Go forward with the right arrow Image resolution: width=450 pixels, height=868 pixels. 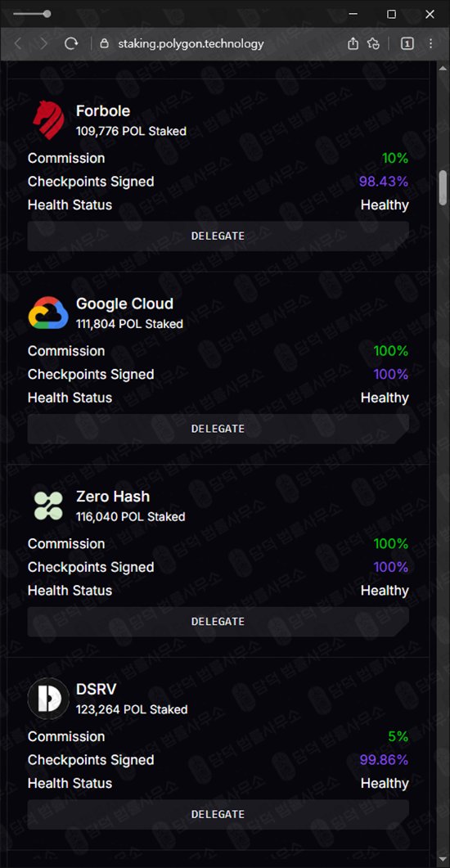pyautogui.click(x=44, y=43)
